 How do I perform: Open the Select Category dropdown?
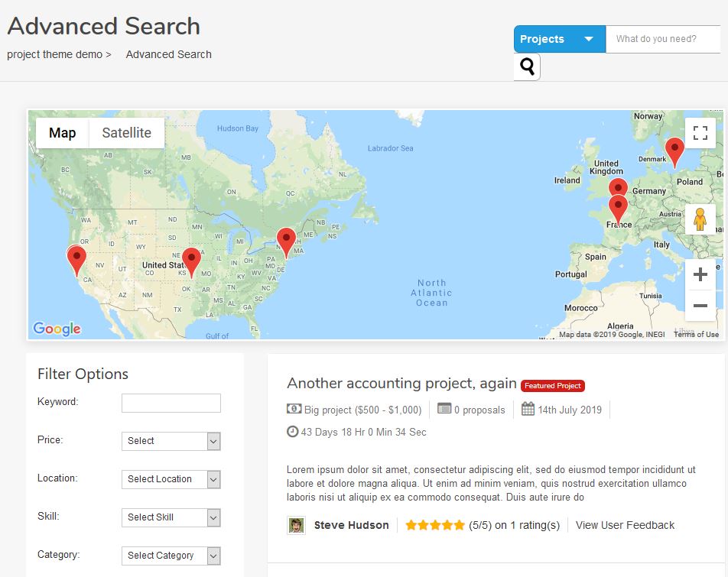click(x=171, y=556)
